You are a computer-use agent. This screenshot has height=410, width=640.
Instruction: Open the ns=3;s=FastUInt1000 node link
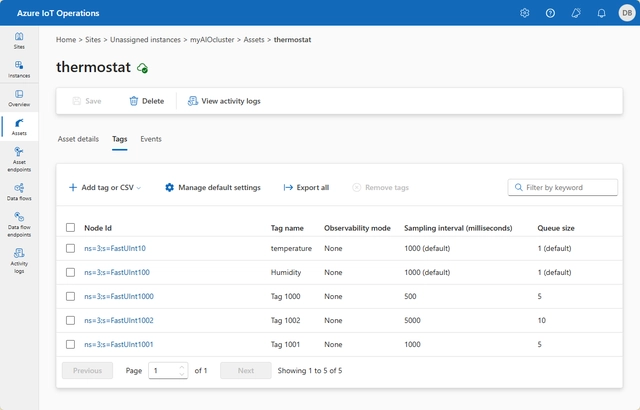point(119,296)
